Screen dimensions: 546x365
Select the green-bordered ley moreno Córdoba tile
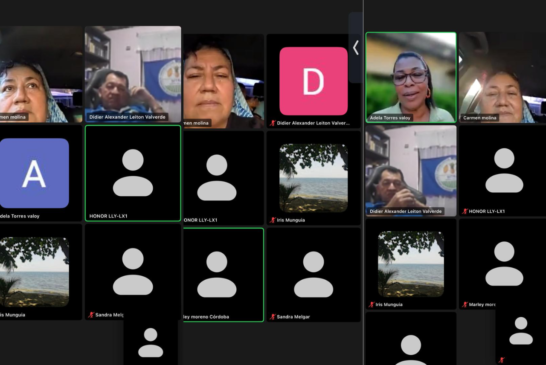[223, 275]
